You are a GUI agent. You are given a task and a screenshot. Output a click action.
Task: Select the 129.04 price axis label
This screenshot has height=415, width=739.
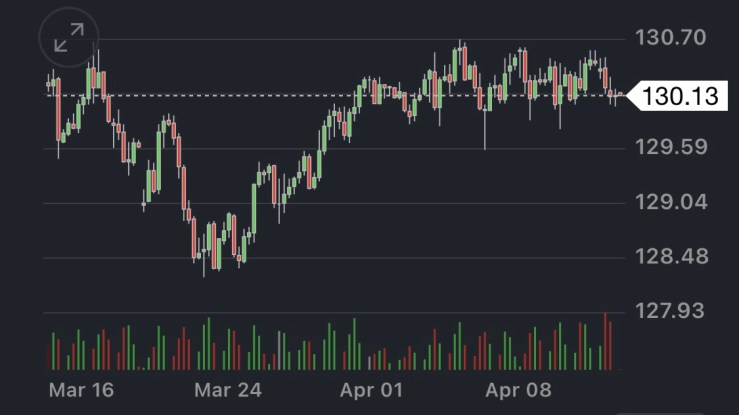(x=670, y=203)
